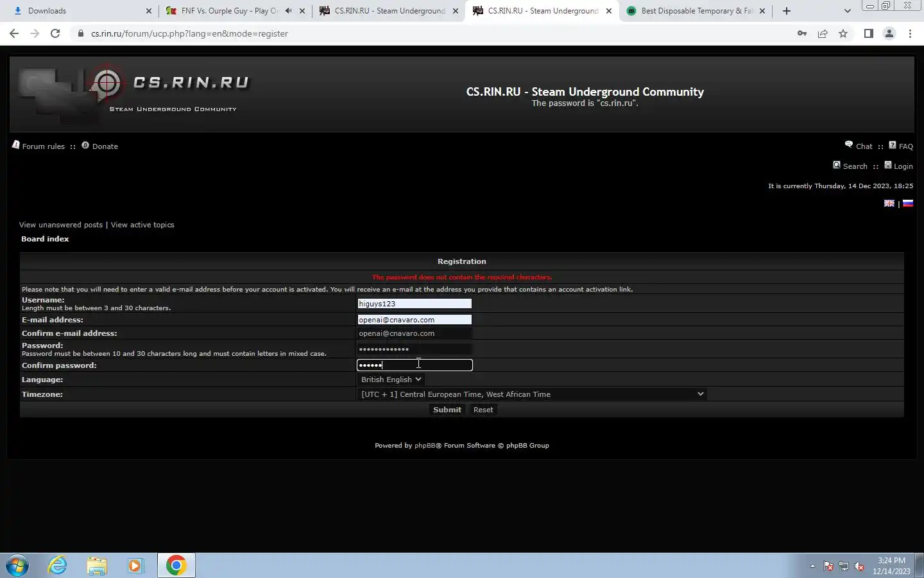Open the Forum rules link
Viewport: 924px width, 578px height.
tap(43, 146)
